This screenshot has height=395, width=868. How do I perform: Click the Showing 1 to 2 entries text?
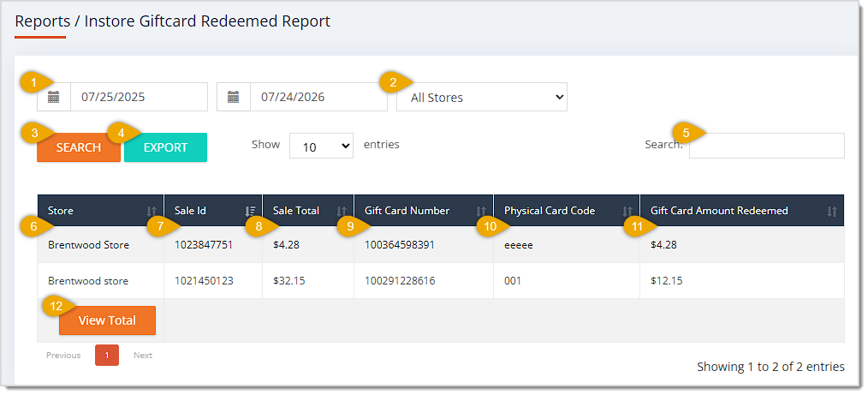pos(770,367)
